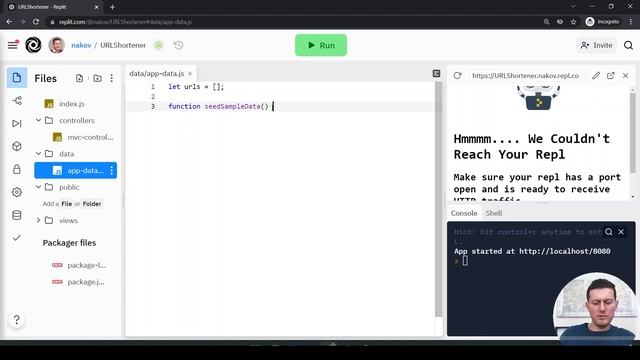Screen dimensions: 640x360
Task: Add a new folder in the Files panel
Action: pyautogui.click(x=97, y=78)
